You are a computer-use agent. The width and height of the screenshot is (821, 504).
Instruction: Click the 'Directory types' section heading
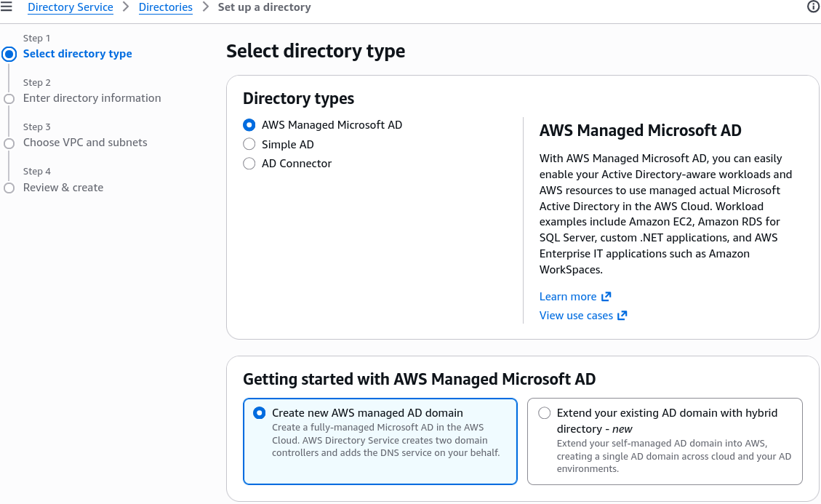tap(298, 98)
